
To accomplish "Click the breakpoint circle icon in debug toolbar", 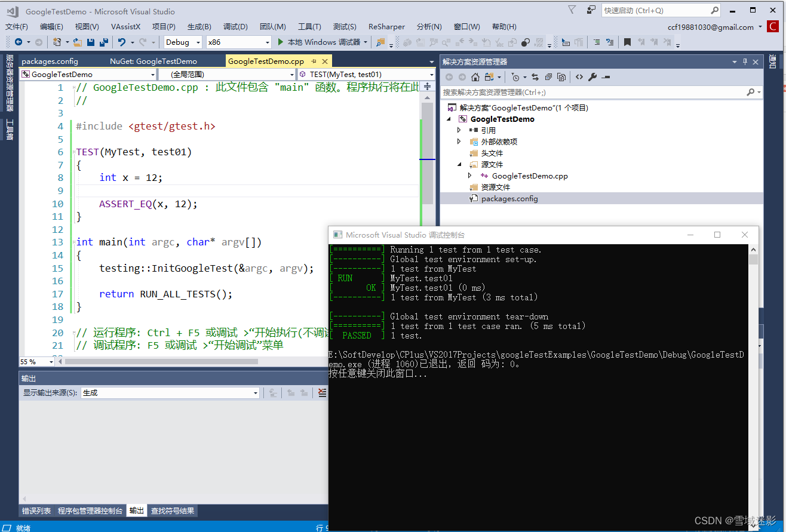I will (x=526, y=42).
